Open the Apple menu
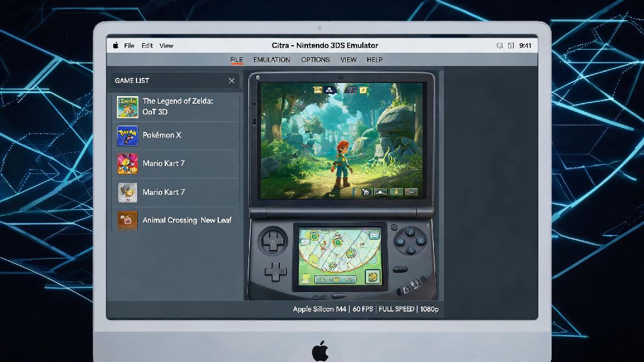 click(116, 45)
